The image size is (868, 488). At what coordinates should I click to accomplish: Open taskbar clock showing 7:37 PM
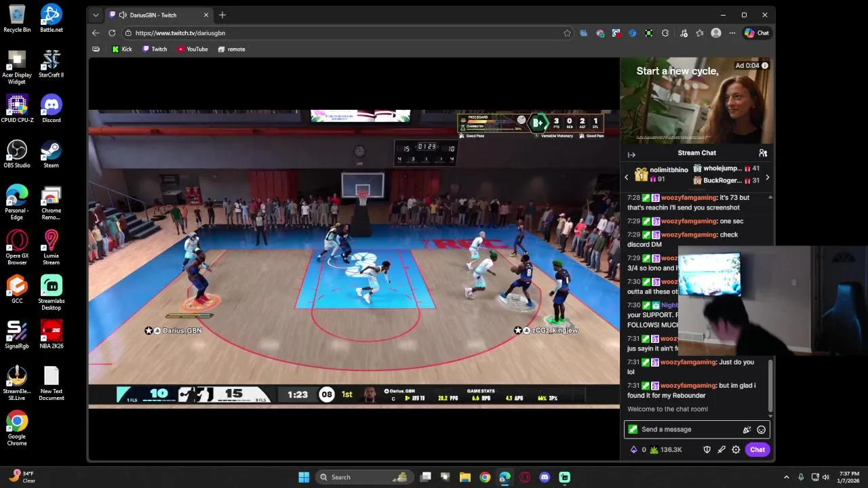coord(849,477)
